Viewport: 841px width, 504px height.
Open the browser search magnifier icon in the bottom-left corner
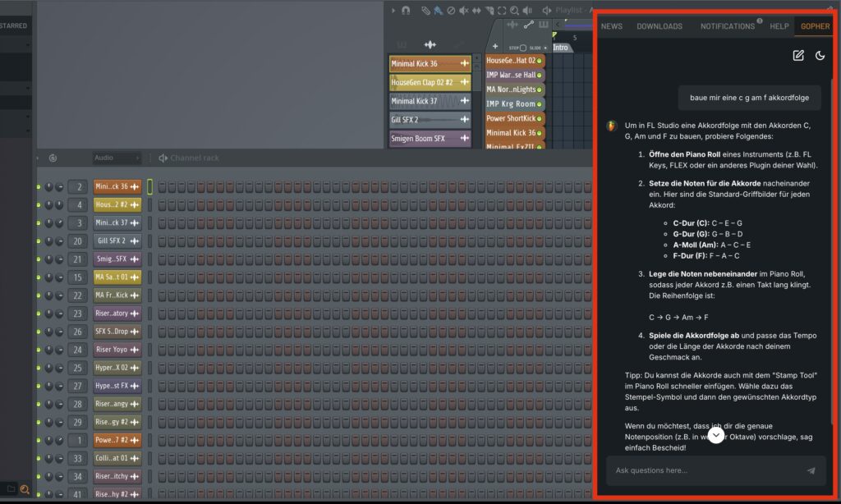pos(24,489)
